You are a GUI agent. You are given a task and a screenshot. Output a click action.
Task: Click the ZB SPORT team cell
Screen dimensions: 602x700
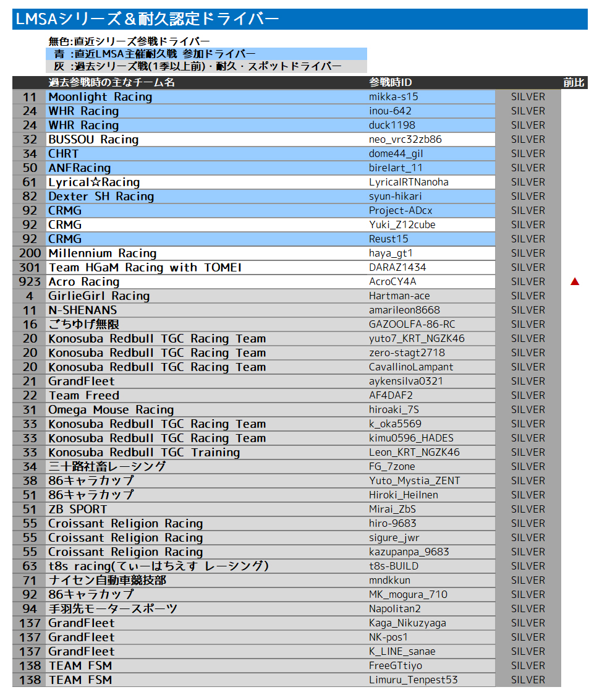click(78, 510)
